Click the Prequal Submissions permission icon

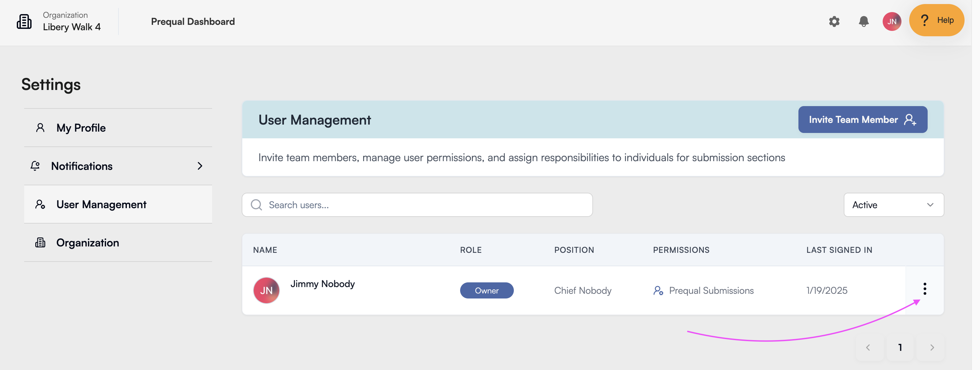[x=658, y=290]
